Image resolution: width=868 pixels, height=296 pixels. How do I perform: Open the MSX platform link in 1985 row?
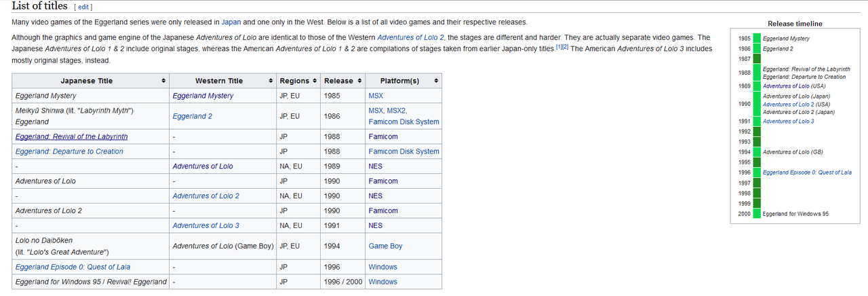click(376, 96)
